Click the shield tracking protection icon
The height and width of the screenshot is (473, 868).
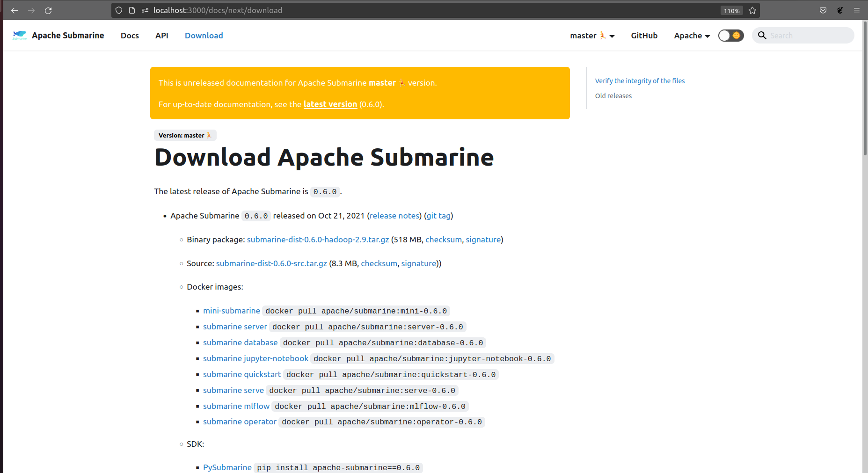point(119,10)
